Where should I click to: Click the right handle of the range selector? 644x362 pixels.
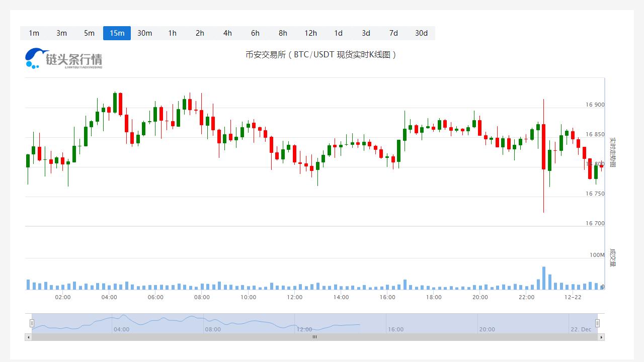[597, 323]
